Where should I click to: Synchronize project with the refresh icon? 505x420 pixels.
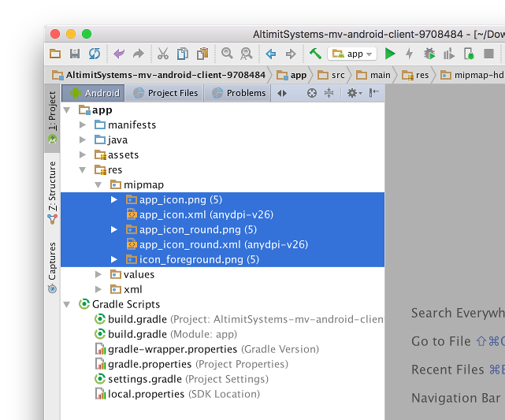coord(95,54)
